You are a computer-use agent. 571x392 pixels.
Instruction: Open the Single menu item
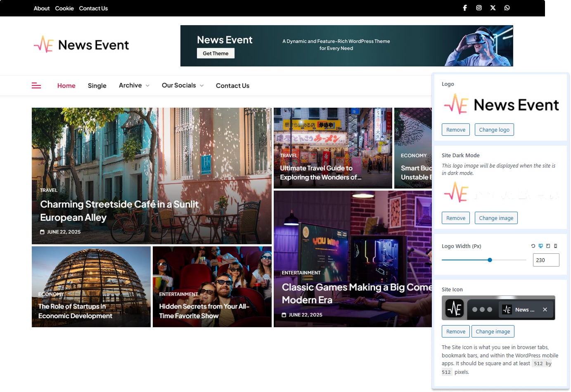[x=97, y=85]
